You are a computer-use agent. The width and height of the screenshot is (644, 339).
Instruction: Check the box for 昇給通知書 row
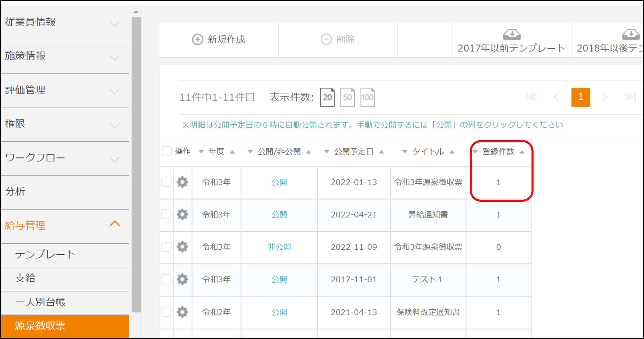tap(166, 214)
